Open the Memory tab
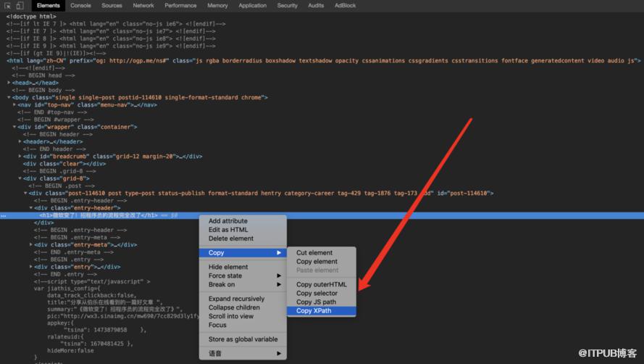Screen dimensions: 644x364 (217, 5)
